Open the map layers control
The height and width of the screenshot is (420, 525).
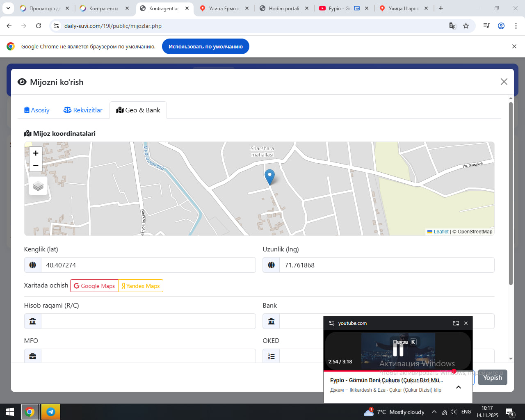click(38, 186)
